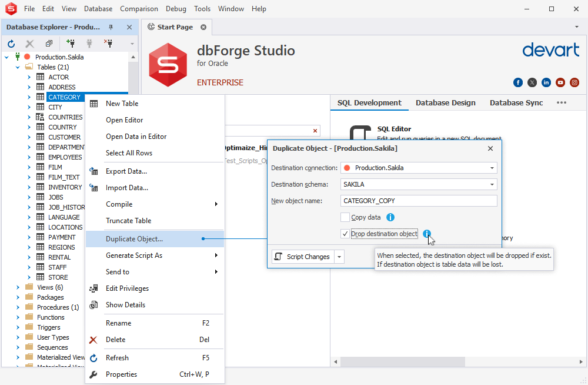This screenshot has height=385, width=588.
Task: Switch to the SQL Development tab
Action: [369, 103]
